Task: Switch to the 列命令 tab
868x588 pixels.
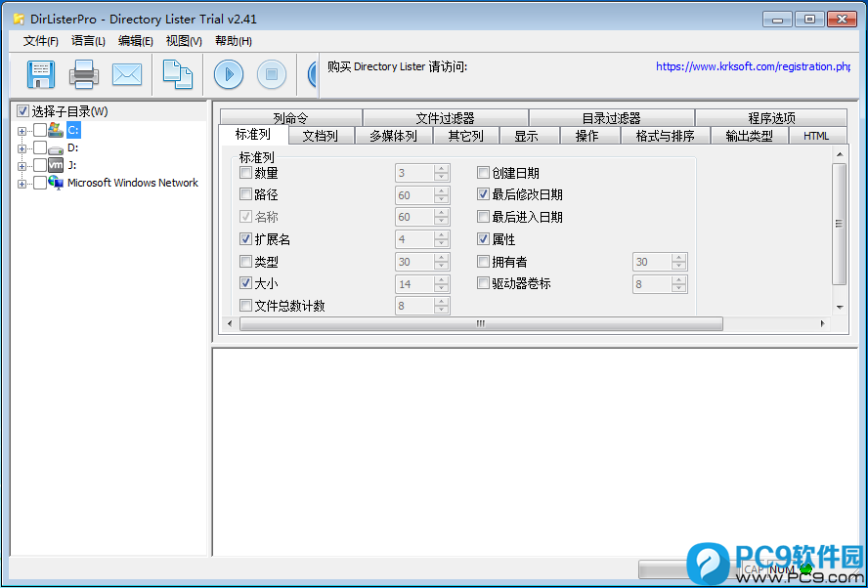Action: click(290, 118)
